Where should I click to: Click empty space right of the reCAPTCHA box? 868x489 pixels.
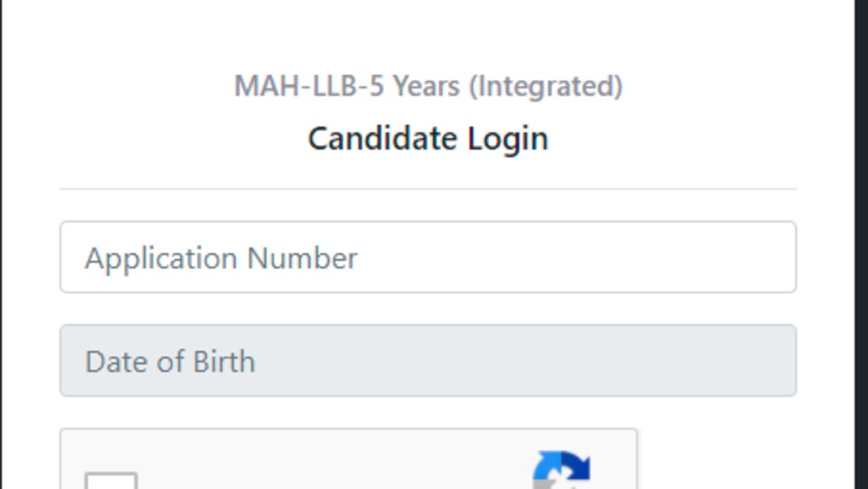[720, 460]
